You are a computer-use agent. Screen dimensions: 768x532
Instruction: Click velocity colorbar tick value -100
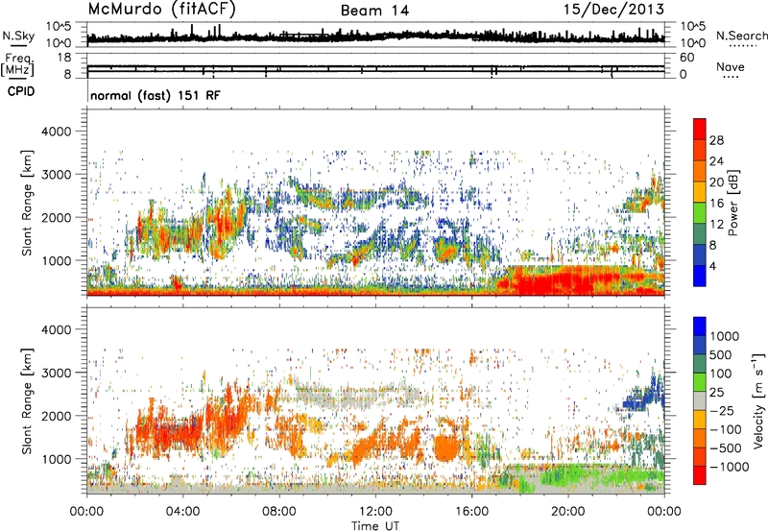[726, 429]
